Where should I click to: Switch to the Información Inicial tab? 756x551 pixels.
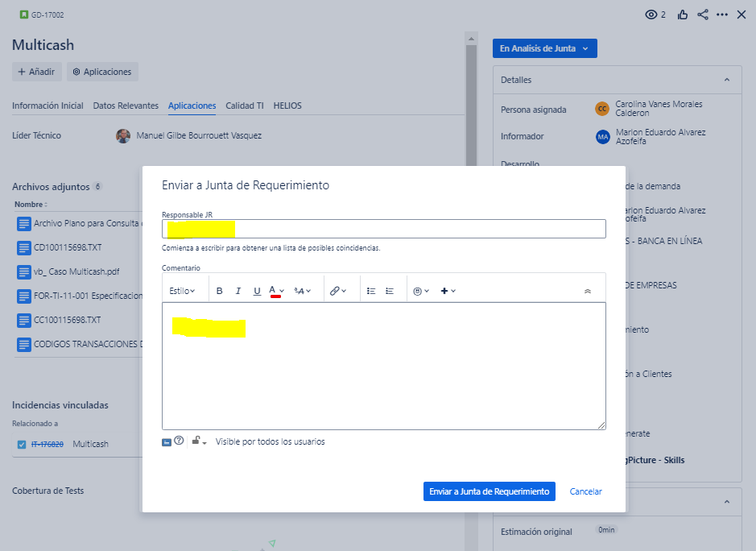(x=48, y=106)
